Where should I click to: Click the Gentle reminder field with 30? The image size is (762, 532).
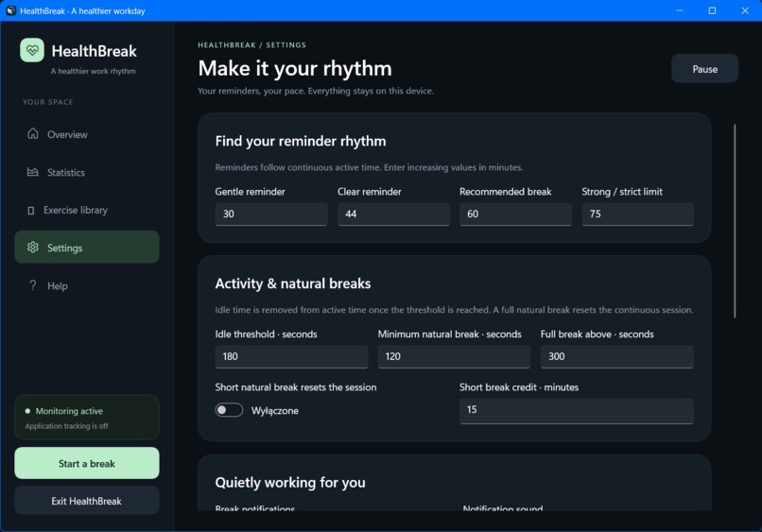(271, 214)
